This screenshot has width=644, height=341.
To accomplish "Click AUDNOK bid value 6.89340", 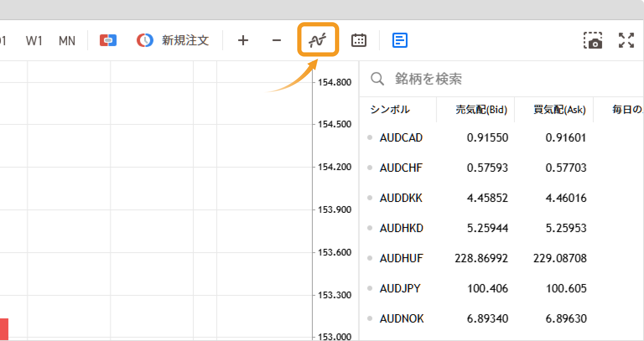I will (488, 318).
